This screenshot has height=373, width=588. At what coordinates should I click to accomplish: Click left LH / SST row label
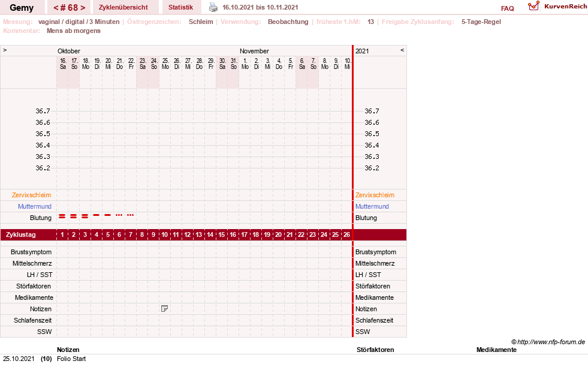tap(40, 275)
